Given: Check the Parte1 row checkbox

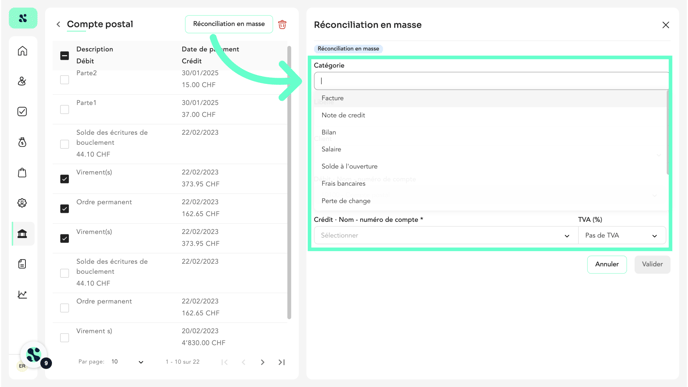Looking at the screenshot, I should coord(64,109).
